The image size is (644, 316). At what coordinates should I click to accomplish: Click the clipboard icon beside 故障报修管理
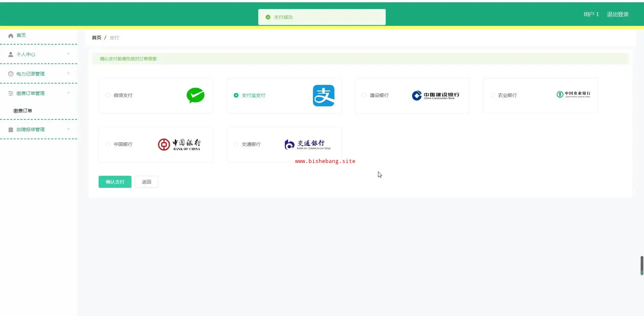(x=11, y=129)
